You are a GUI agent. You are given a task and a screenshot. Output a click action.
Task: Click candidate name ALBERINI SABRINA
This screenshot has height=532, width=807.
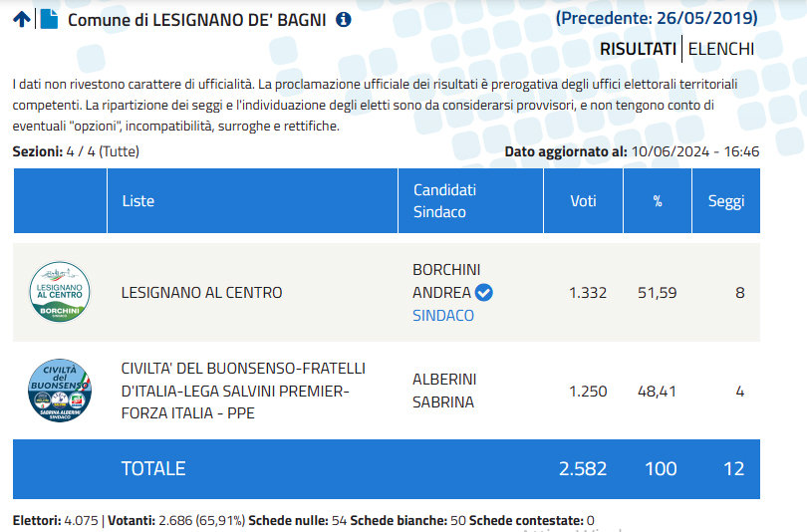tap(444, 391)
